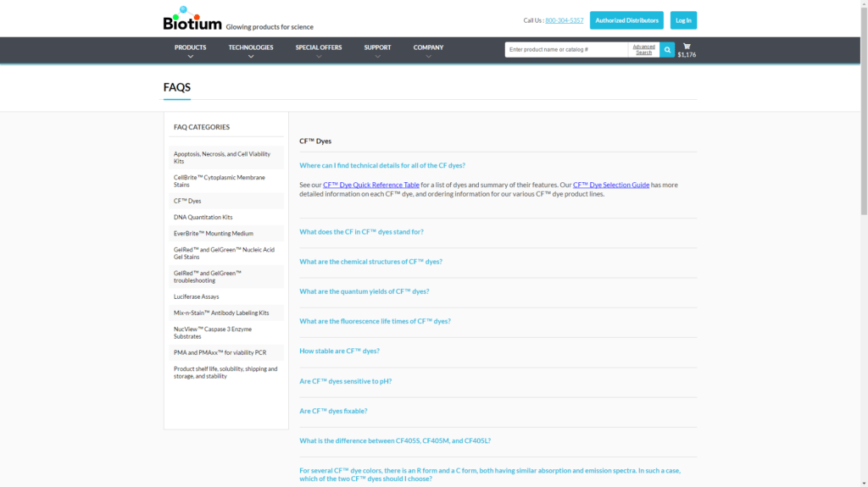This screenshot has width=868, height=487.
Task: Select Apoptosis, Necrosis, and Cell Viability Kits category
Action: (225, 158)
